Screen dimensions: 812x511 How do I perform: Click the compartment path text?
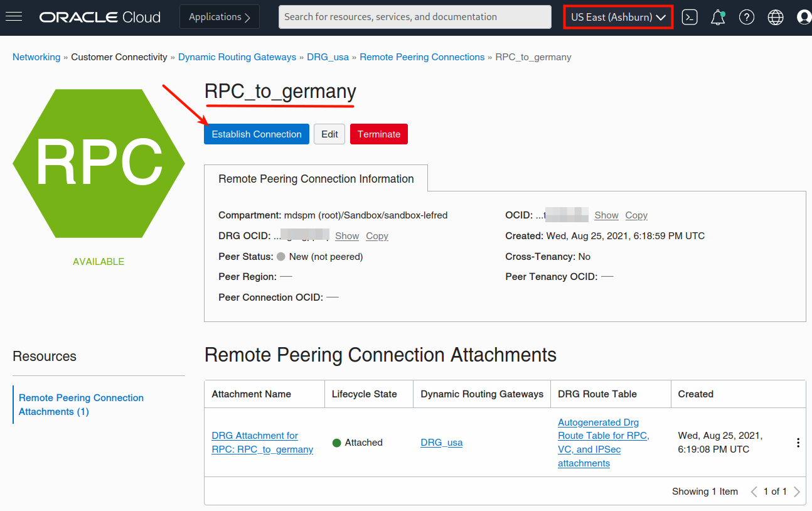(x=366, y=215)
